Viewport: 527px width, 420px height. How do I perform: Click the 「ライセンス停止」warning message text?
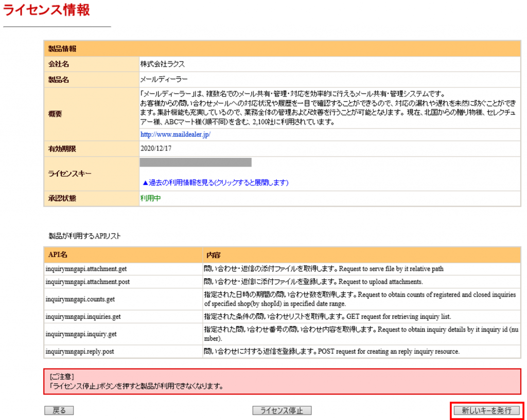(136, 386)
